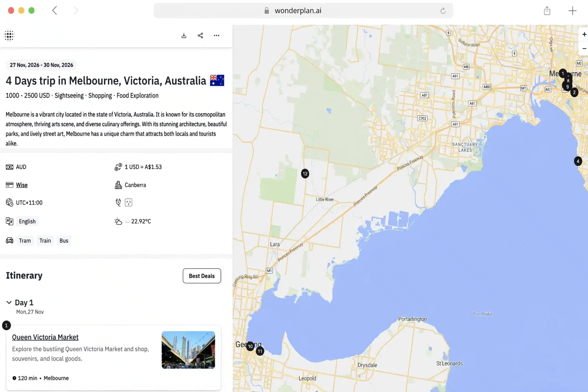Click the Lara map label

[x=275, y=244]
